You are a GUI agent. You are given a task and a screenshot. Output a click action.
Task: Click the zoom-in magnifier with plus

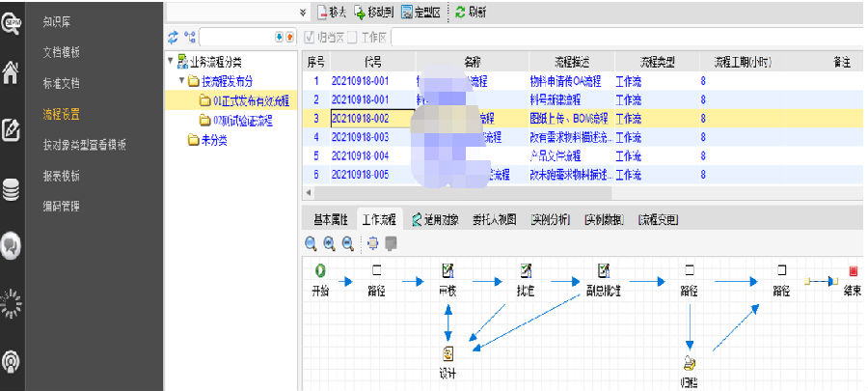(330, 242)
